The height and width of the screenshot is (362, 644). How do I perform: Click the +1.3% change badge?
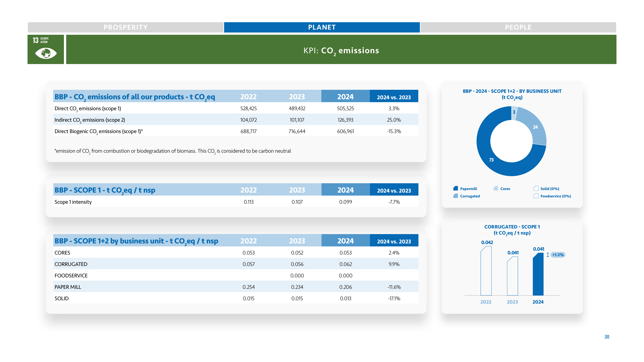pos(558,255)
